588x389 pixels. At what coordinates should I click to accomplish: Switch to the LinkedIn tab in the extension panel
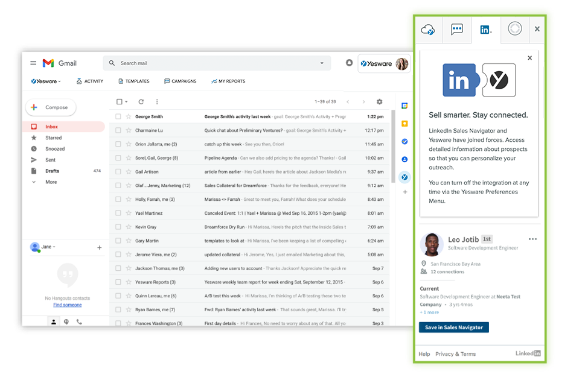tap(486, 29)
